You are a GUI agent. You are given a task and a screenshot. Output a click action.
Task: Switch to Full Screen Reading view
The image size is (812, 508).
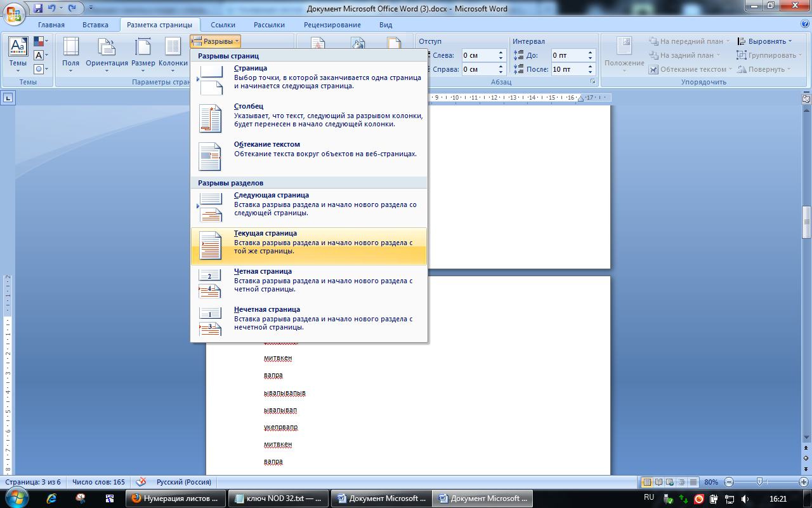point(659,482)
